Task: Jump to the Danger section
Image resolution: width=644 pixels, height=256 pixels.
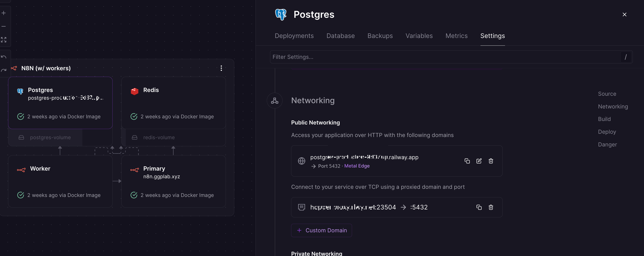Action: (607, 144)
